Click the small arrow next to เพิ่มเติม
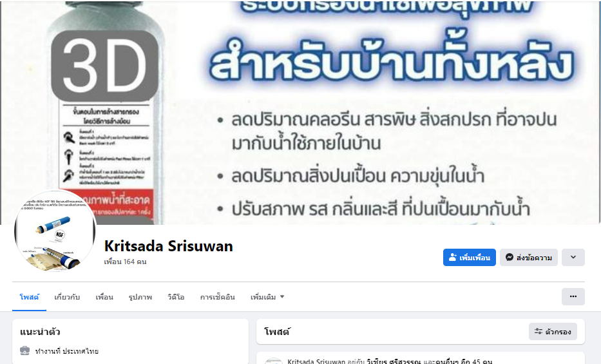 (282, 296)
